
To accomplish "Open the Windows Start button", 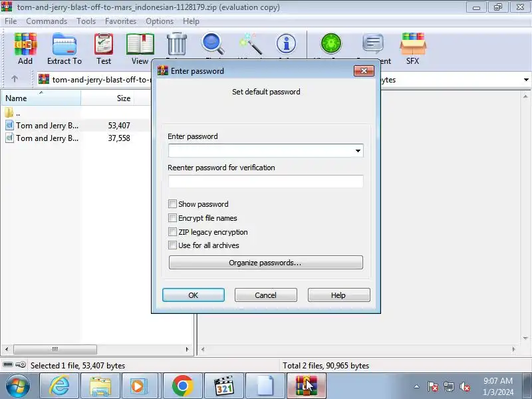I will (x=18, y=386).
